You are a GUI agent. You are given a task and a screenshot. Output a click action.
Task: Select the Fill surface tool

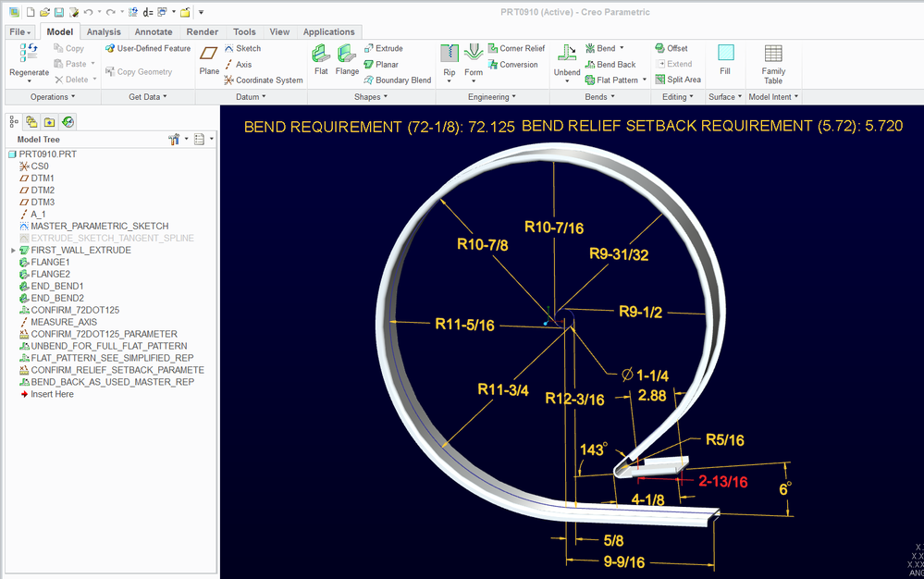[725, 55]
